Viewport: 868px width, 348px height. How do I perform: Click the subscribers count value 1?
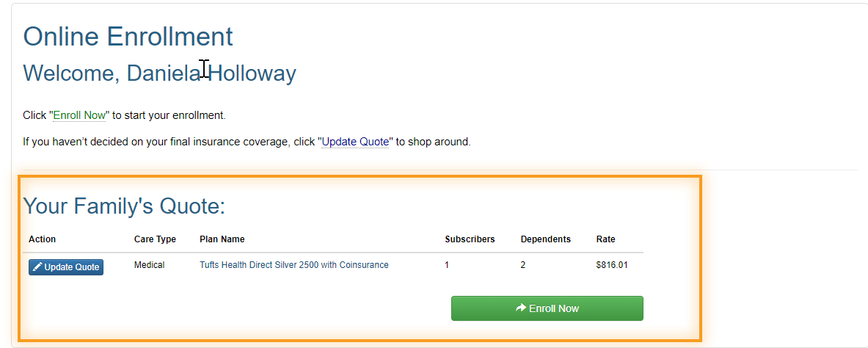click(x=447, y=265)
